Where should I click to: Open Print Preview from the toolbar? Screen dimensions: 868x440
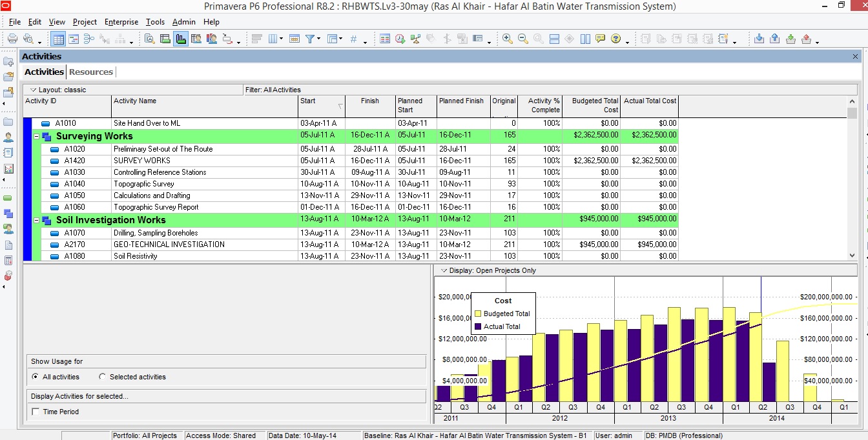tap(28, 39)
